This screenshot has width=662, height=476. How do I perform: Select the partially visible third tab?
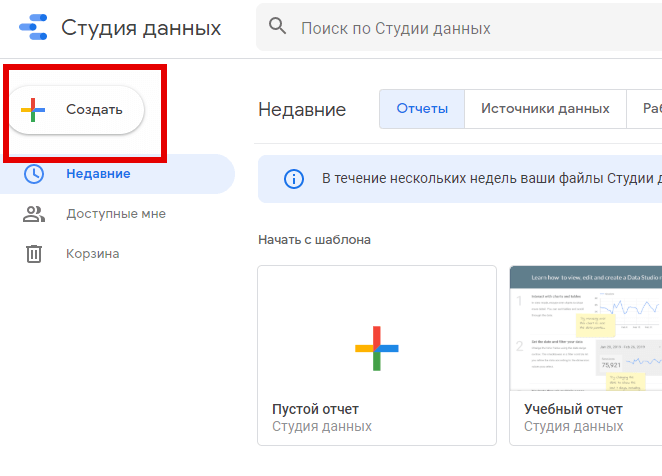coord(646,109)
